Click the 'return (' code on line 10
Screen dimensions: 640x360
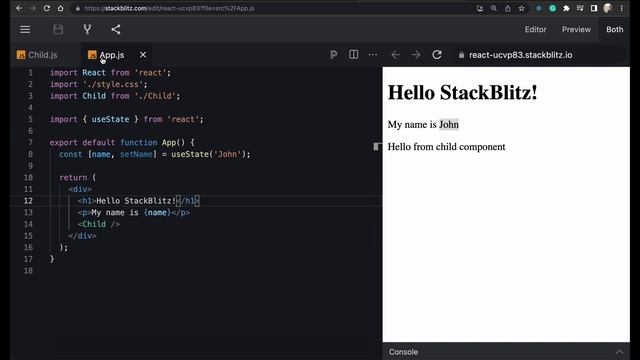[x=78, y=178]
